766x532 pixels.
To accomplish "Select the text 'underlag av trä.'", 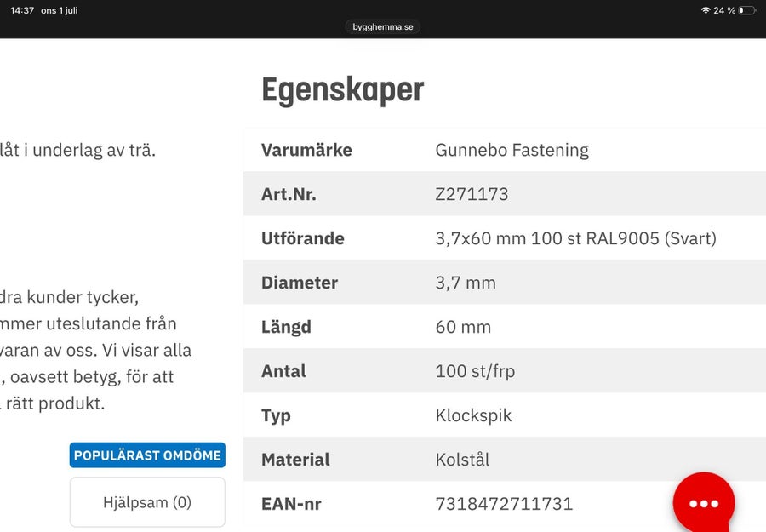I will (94, 150).
